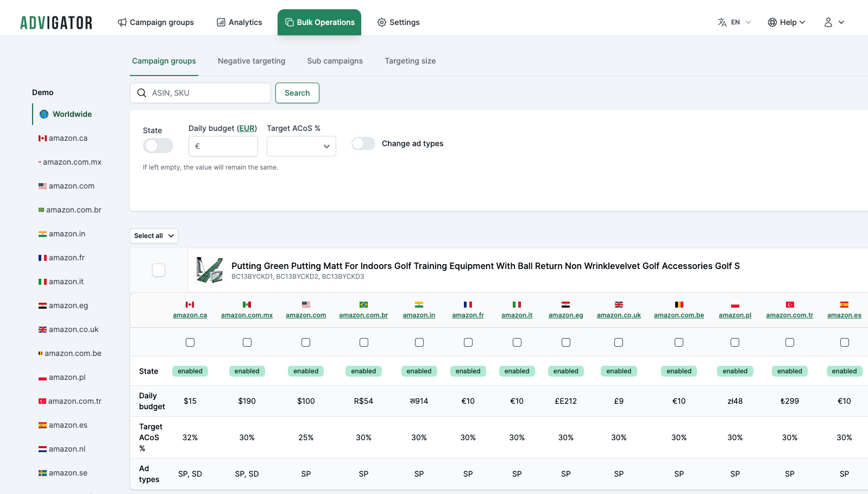
Task: Click the Canada flag in table header
Action: click(x=190, y=305)
